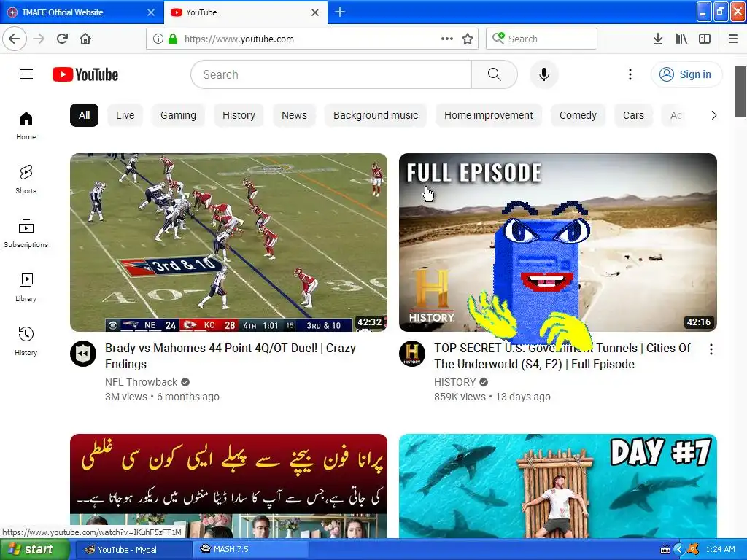
Task: Reload the current page
Action: [x=62, y=39]
